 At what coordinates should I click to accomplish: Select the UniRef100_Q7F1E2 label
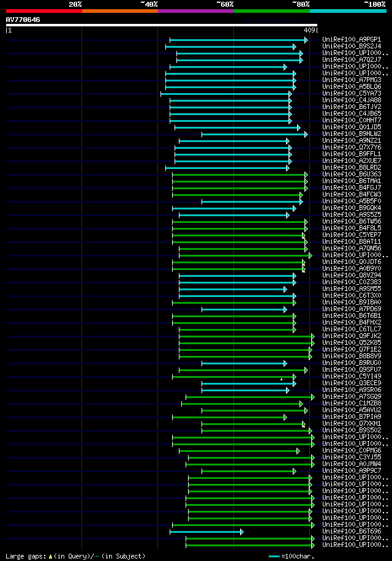[x=352, y=350]
